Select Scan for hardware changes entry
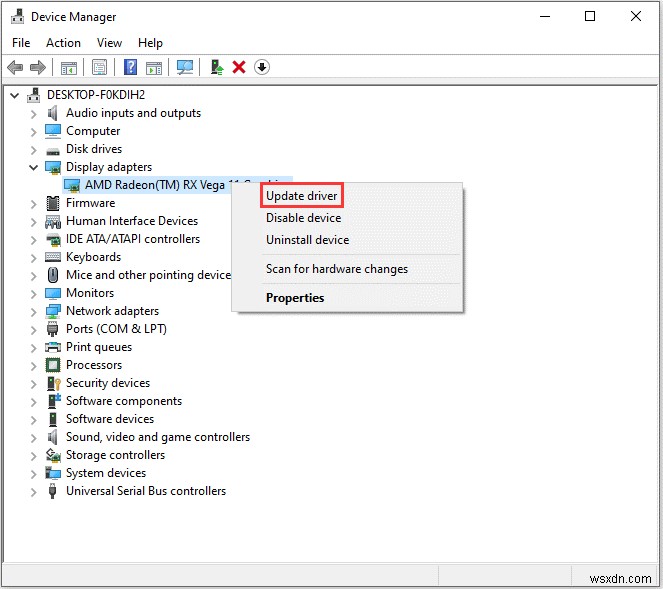The height and width of the screenshot is (589, 663). click(337, 269)
